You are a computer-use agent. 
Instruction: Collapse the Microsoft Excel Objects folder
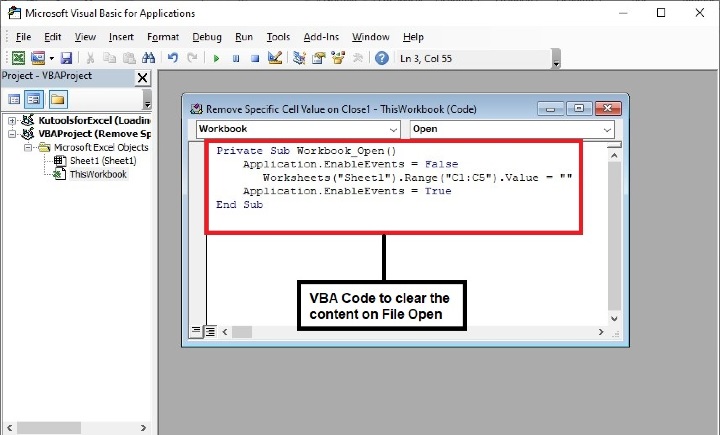point(28,147)
